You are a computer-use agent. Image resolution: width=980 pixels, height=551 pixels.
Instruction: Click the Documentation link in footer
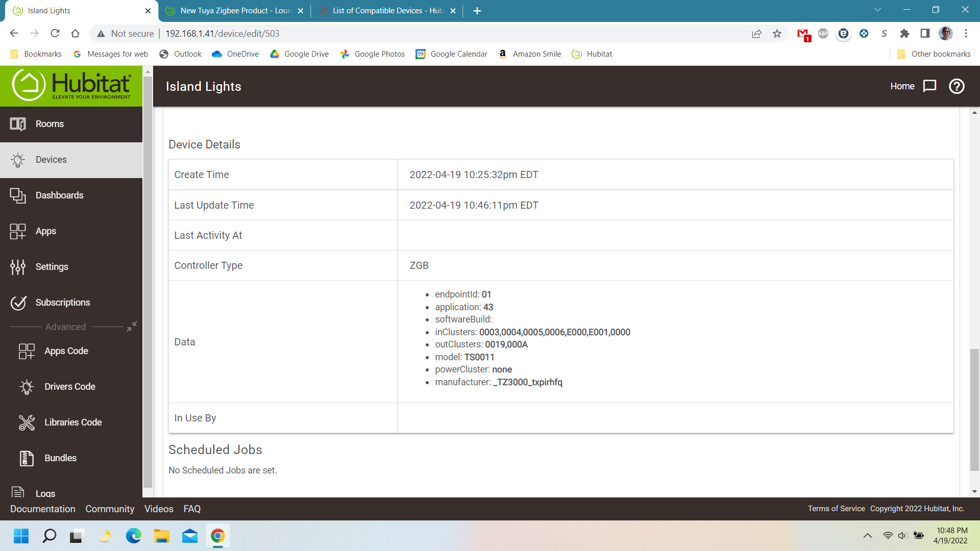pyautogui.click(x=43, y=509)
